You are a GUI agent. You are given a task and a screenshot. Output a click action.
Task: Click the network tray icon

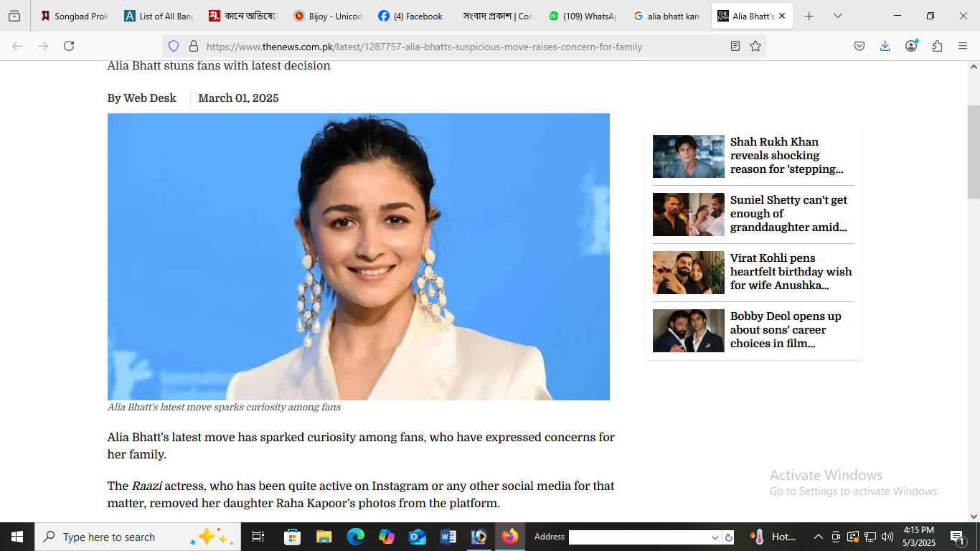[x=870, y=537]
